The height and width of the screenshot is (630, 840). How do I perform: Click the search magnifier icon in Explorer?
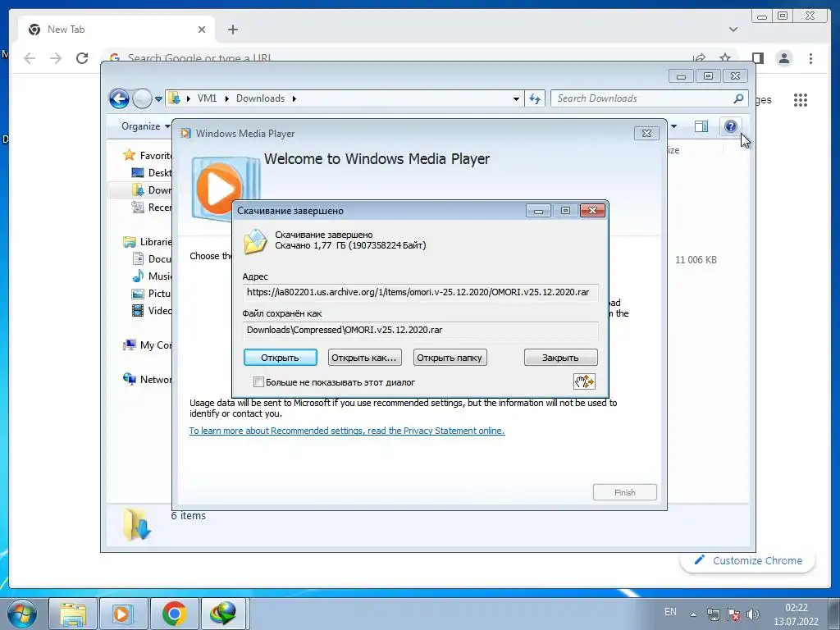(x=738, y=98)
